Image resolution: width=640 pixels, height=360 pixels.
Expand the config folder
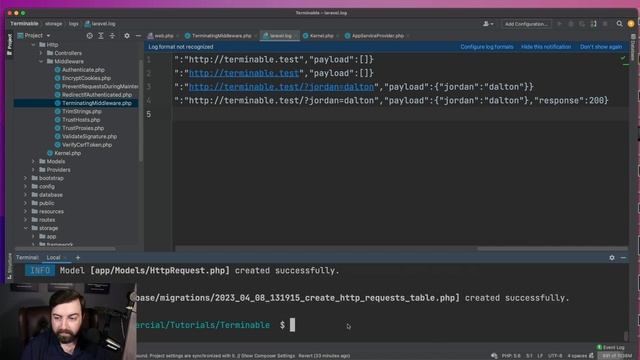(25, 187)
